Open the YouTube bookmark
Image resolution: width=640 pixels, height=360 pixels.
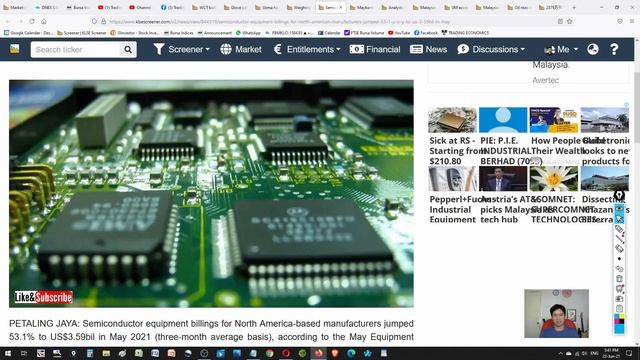[399, 33]
